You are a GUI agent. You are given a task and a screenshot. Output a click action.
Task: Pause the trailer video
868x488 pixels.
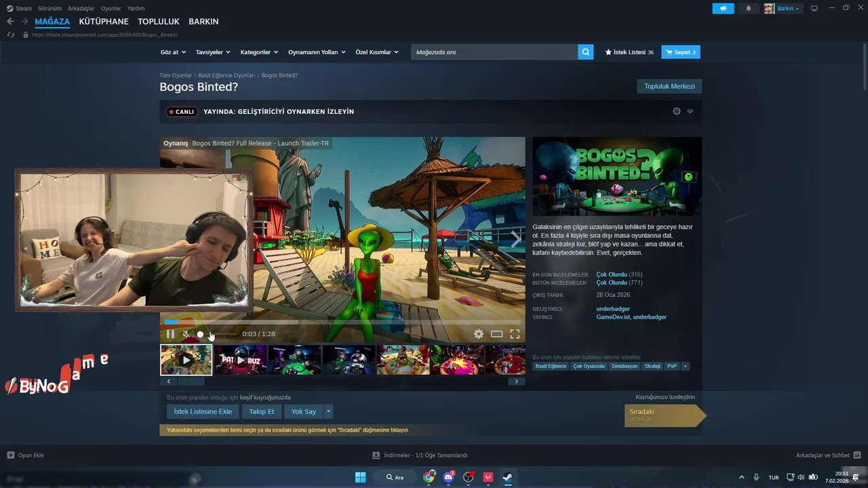point(170,334)
